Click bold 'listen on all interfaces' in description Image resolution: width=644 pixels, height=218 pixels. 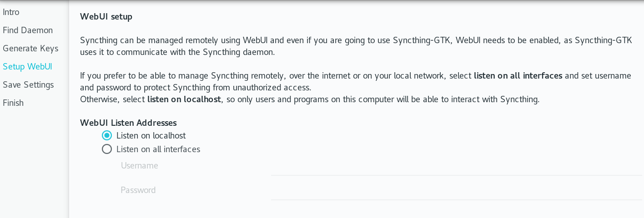click(x=518, y=76)
